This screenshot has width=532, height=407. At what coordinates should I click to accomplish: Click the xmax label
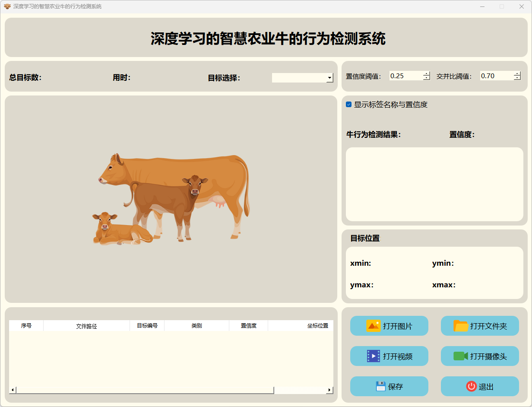(444, 285)
